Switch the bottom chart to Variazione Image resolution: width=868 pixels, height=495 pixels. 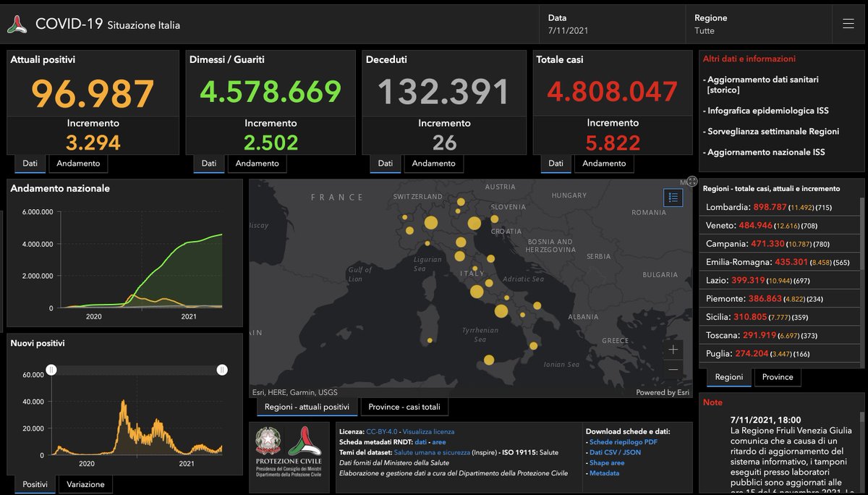[85, 484]
